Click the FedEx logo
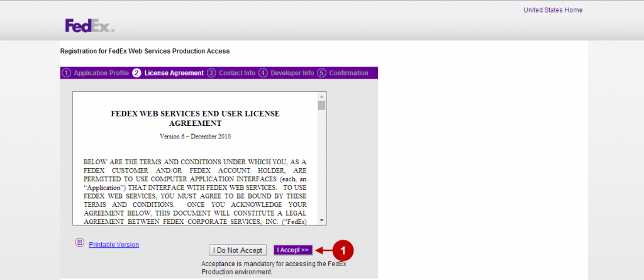The image size is (644, 280). 89,26
